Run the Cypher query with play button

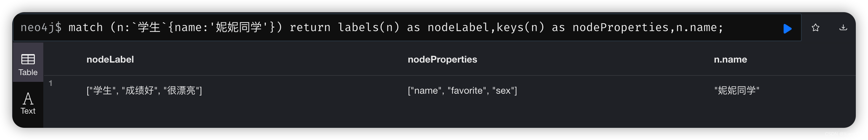point(787,28)
